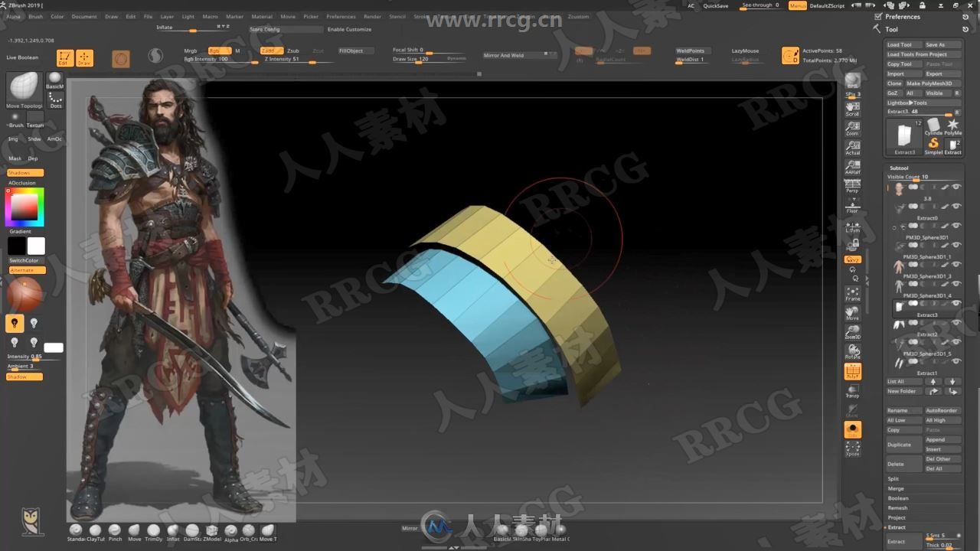Click Make PolyMesh3D button
Image resolution: width=980 pixels, height=551 pixels.
(933, 83)
